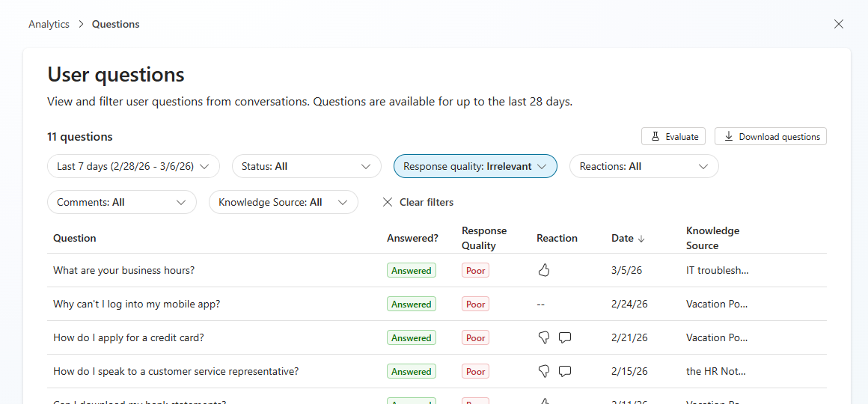The image size is (868, 404).
Task: Select "Why can't I log into my mobile app?" row
Action: (136, 304)
